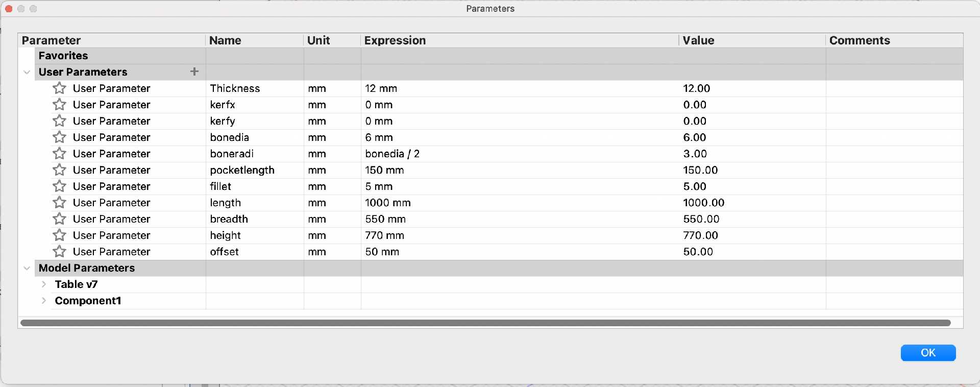Click the Comments column header
The image size is (980, 387).
tap(895, 40)
